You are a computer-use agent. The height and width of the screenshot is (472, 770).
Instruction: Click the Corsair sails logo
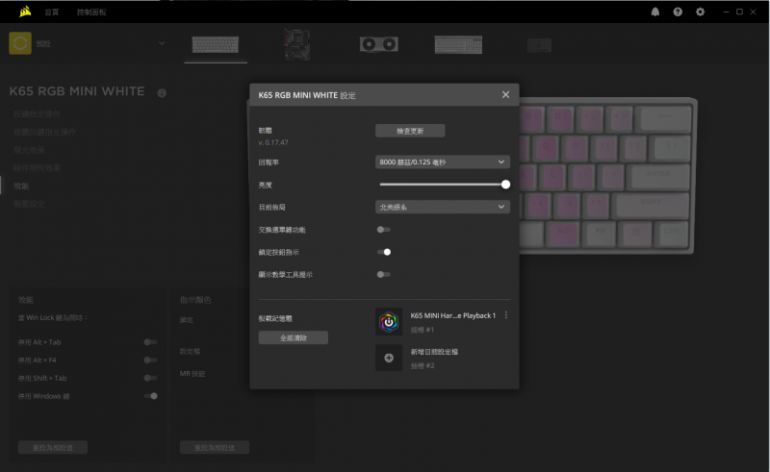[x=25, y=11]
